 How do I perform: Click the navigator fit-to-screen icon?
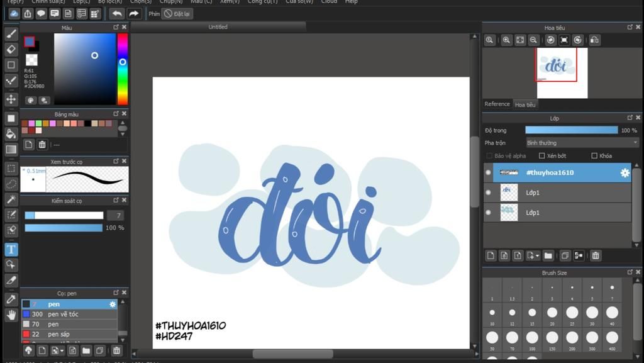coord(520,40)
